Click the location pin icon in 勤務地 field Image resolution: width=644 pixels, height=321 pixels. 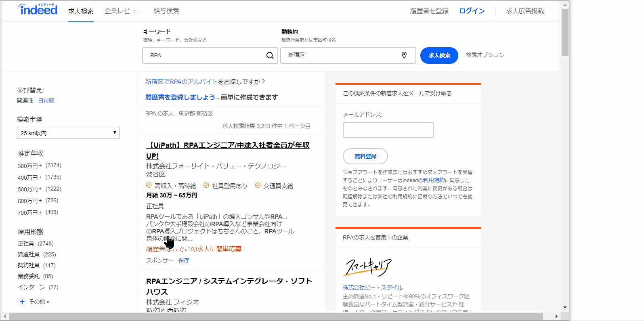pyautogui.click(x=404, y=55)
